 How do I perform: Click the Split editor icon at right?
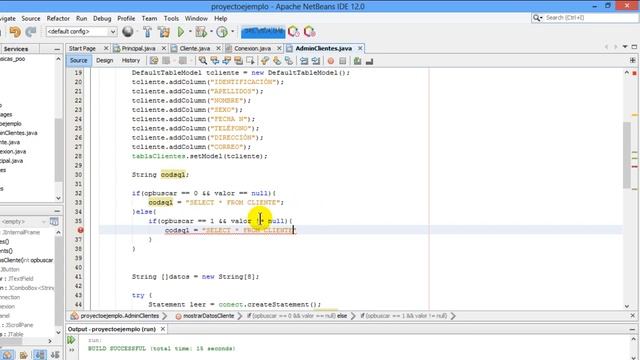click(x=632, y=60)
